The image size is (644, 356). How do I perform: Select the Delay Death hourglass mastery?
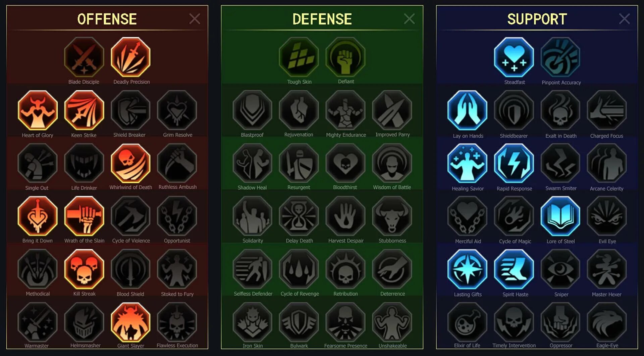299,217
